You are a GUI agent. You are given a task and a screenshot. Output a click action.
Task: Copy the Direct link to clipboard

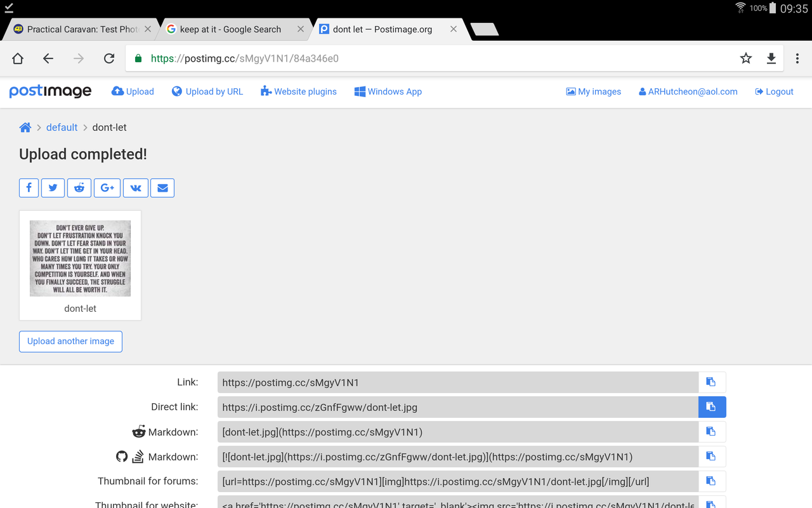712,407
